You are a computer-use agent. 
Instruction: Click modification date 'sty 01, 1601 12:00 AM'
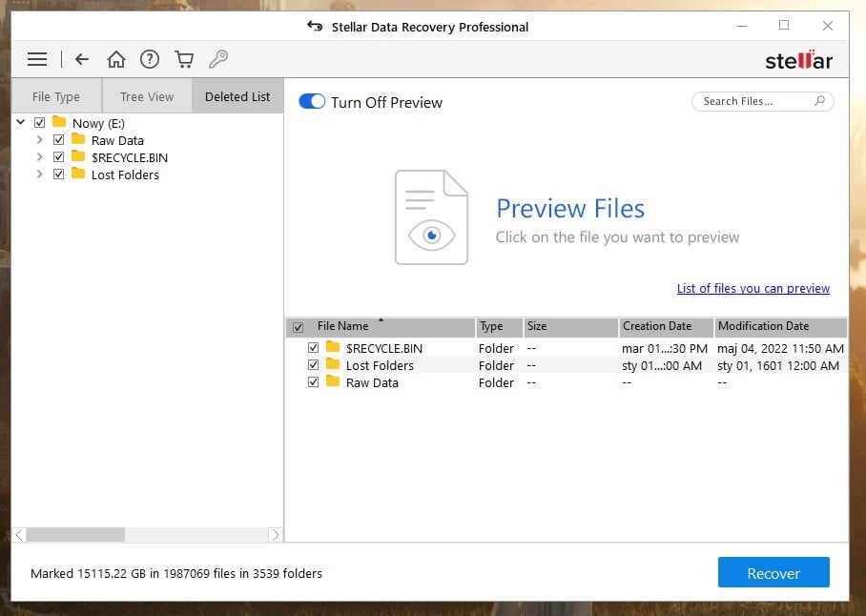point(778,365)
